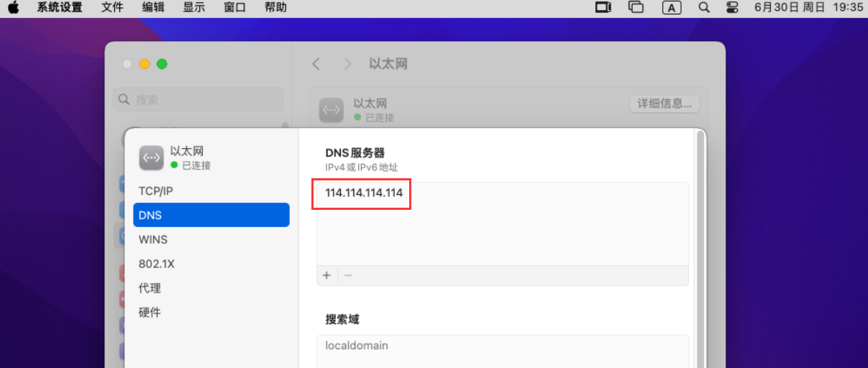Click the plus button to add DNS server
The image size is (868, 368).
326,275
